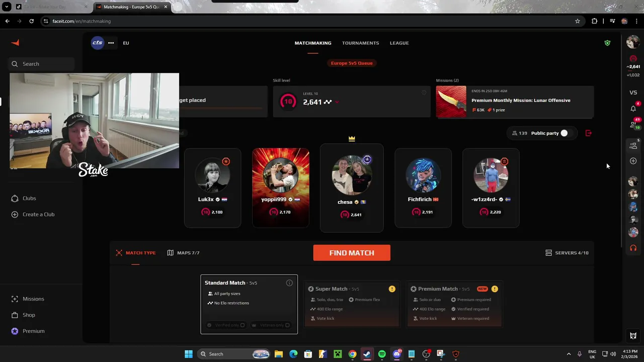644x362 pixels.
Task: Show hidden system tray icons
Action: 569,354
